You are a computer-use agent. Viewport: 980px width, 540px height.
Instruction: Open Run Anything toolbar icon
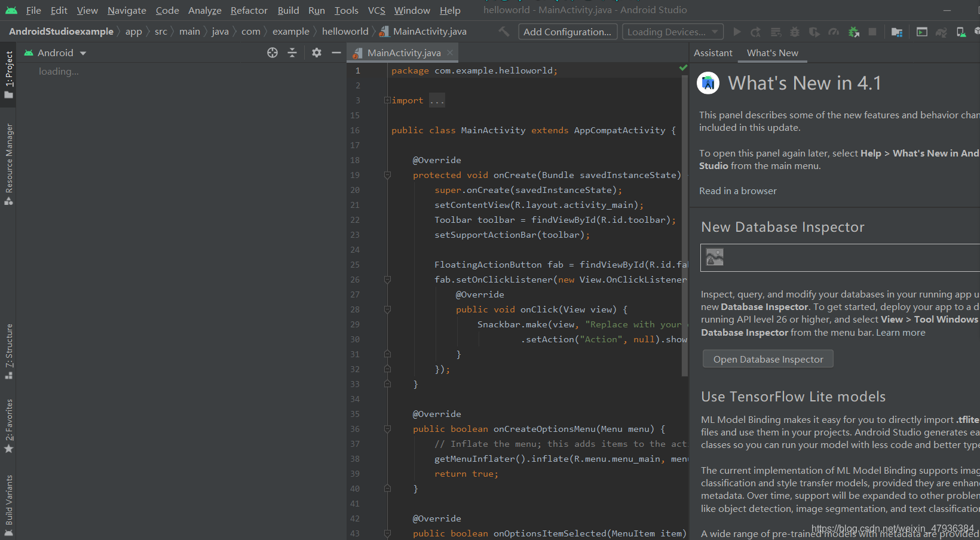pyautogui.click(x=922, y=32)
